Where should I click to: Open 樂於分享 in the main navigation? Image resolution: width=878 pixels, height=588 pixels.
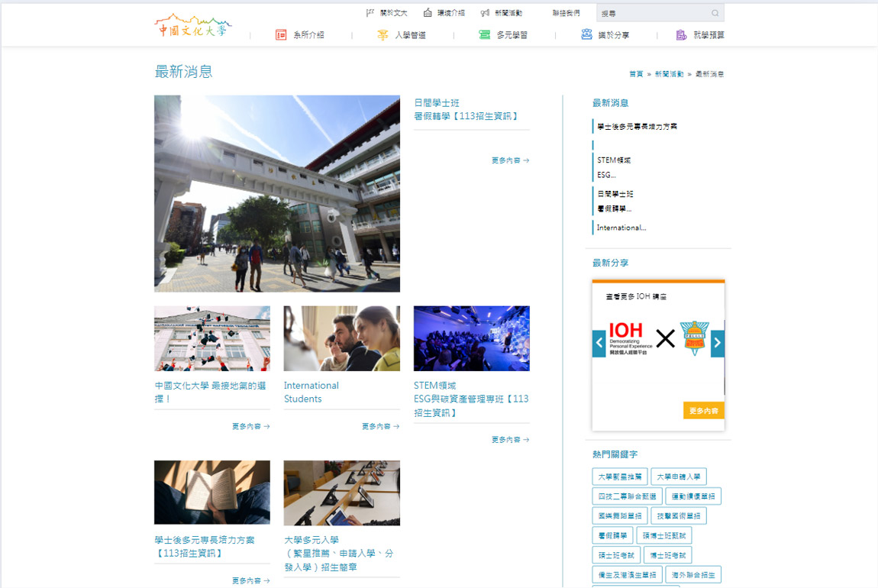click(613, 35)
